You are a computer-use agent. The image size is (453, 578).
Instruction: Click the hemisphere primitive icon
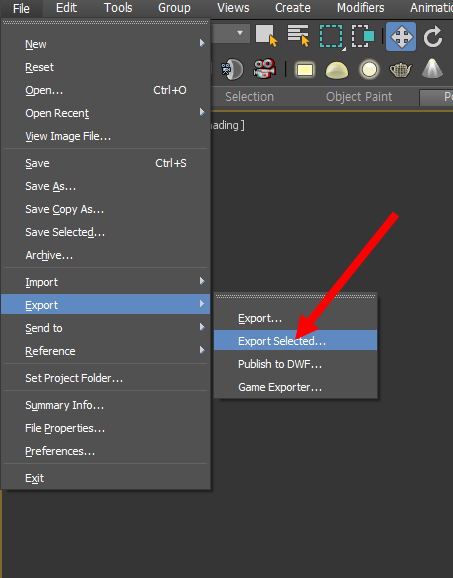337,70
